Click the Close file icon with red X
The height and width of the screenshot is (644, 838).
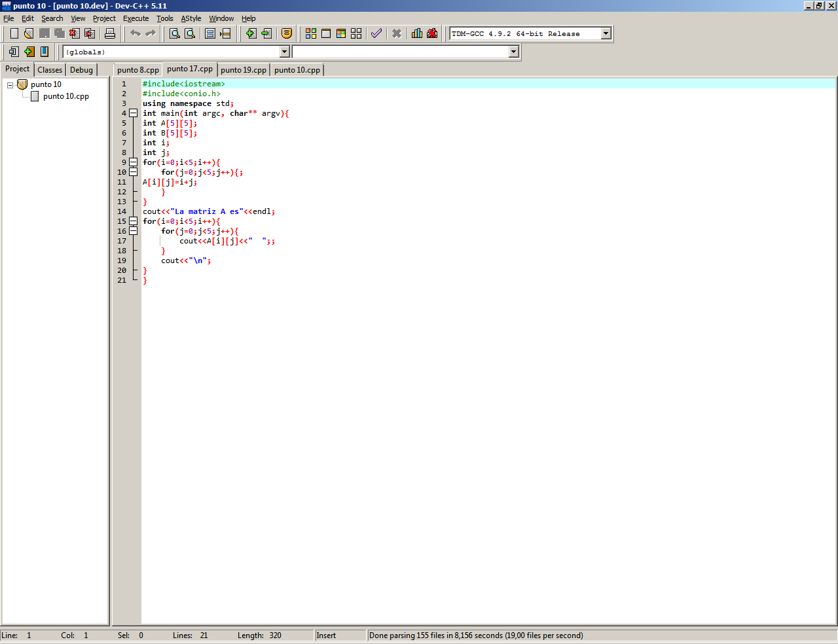tap(75, 33)
